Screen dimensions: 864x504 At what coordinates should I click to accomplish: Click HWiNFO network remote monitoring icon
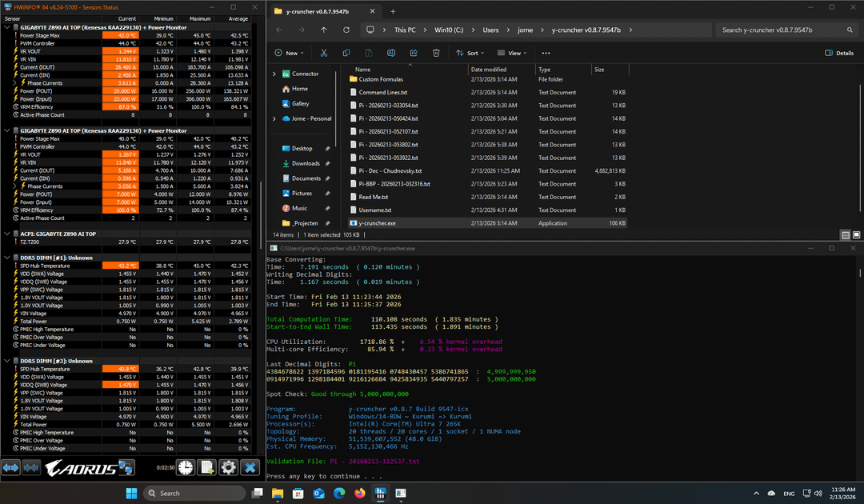pos(126,467)
